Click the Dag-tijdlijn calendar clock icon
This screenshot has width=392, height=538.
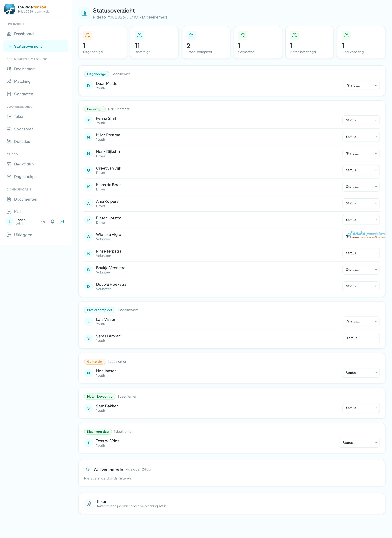[9, 164]
